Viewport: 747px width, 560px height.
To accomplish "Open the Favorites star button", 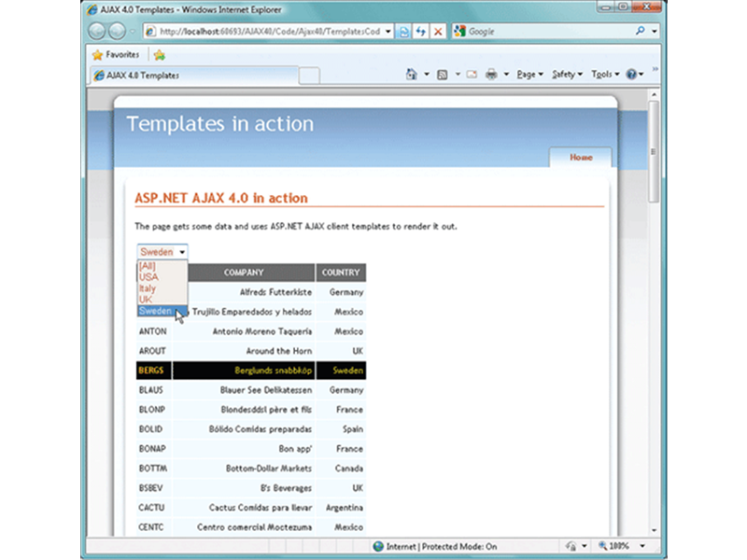I will coord(116,55).
